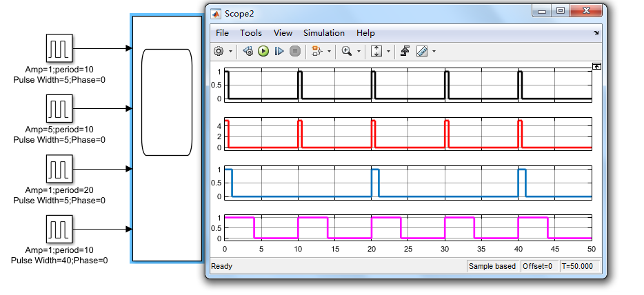This screenshot has height=295, width=644.
Task: Expand the configuration gear dropdown arrow
Action: [x=230, y=52]
